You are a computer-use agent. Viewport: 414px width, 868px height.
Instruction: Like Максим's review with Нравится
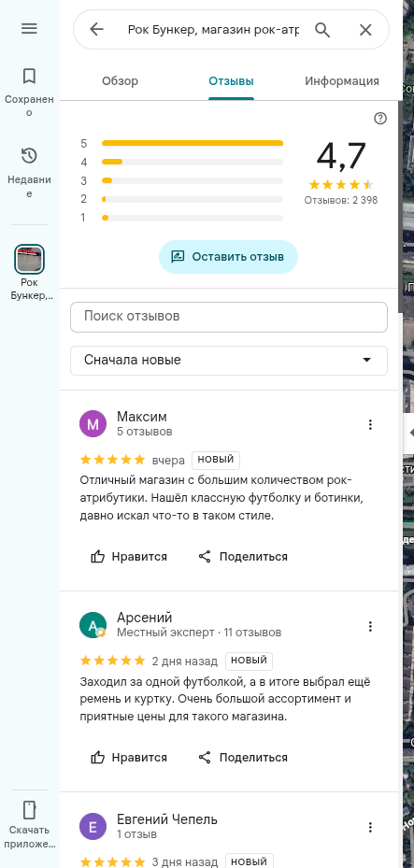click(x=128, y=556)
